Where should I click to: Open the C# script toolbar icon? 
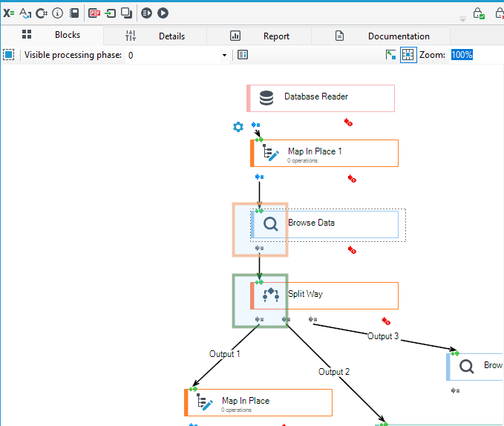tap(42, 13)
